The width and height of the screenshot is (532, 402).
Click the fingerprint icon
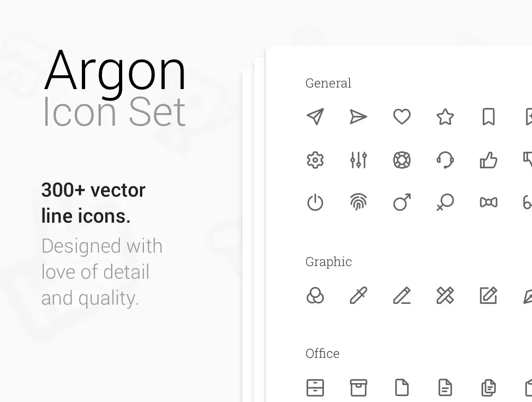coord(358,202)
